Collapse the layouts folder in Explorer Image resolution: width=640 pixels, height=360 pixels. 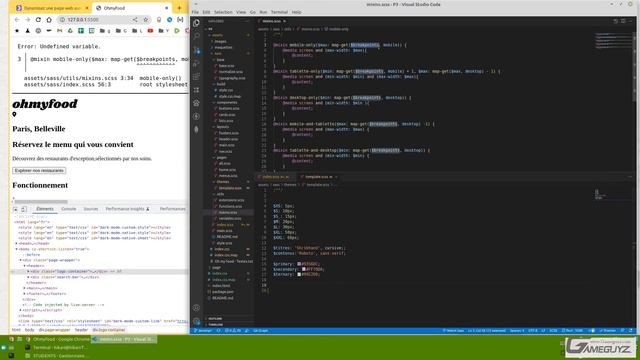click(222, 127)
